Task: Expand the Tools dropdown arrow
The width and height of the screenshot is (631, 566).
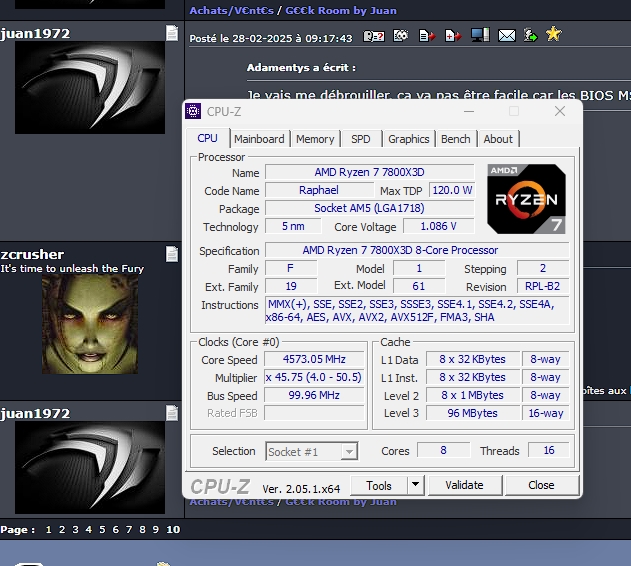Action: (x=416, y=485)
